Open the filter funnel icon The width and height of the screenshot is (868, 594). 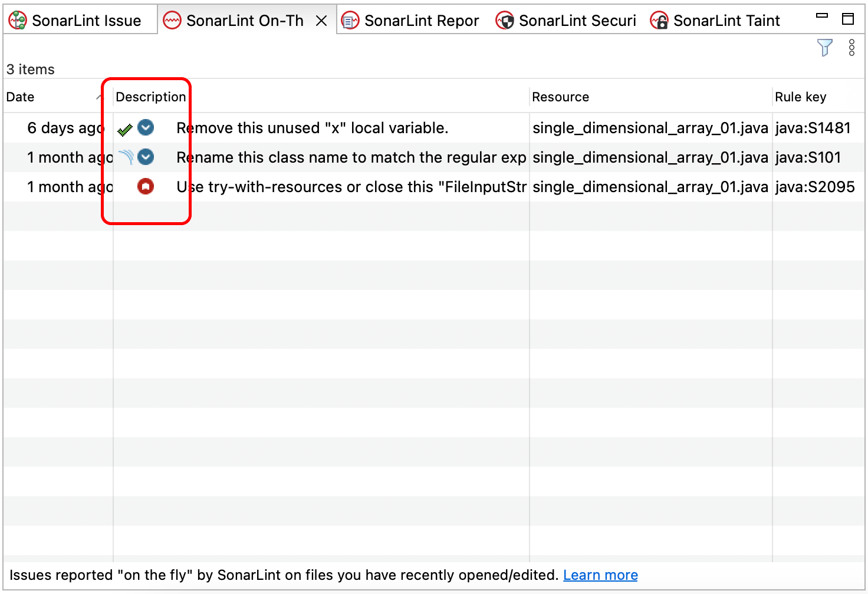coord(825,47)
